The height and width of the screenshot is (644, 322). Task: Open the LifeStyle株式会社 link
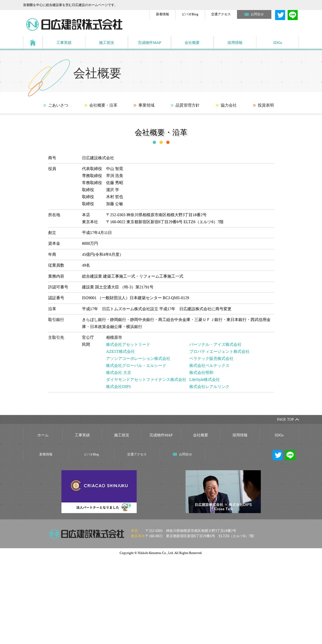tap(205, 380)
